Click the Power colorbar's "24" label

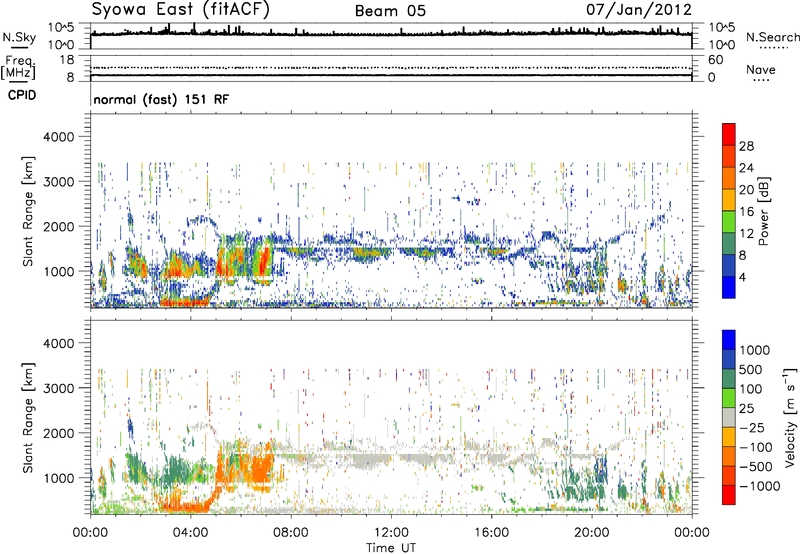coord(746,168)
